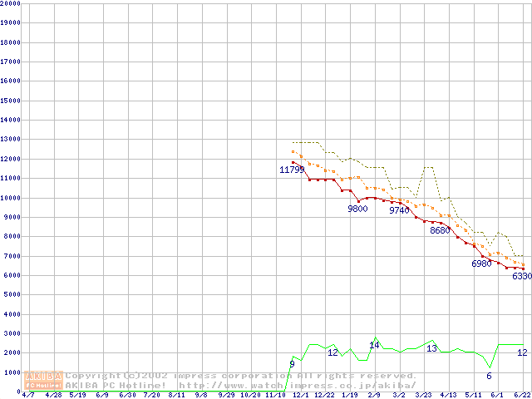Click the 8/11 date label
Viewport: 532px width, 399px height.
(176, 396)
